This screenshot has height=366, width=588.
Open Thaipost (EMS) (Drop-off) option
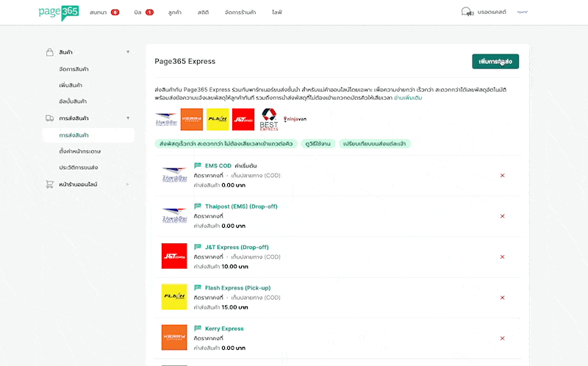pyautogui.click(x=241, y=207)
